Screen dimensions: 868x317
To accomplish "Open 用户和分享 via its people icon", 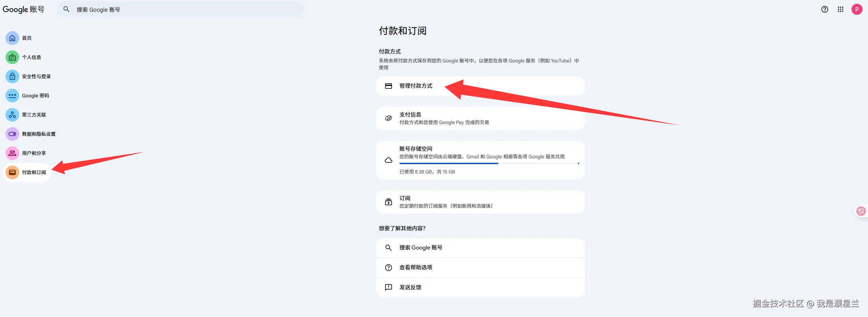I will coord(12,153).
